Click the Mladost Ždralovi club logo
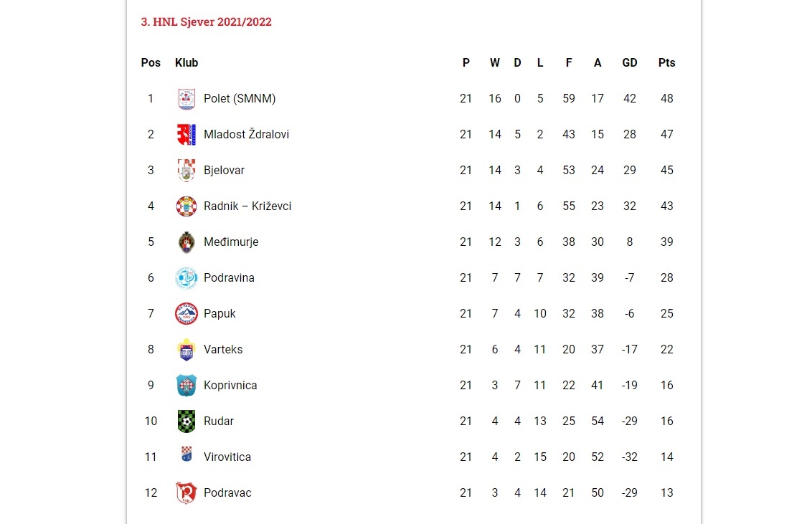 [x=187, y=135]
